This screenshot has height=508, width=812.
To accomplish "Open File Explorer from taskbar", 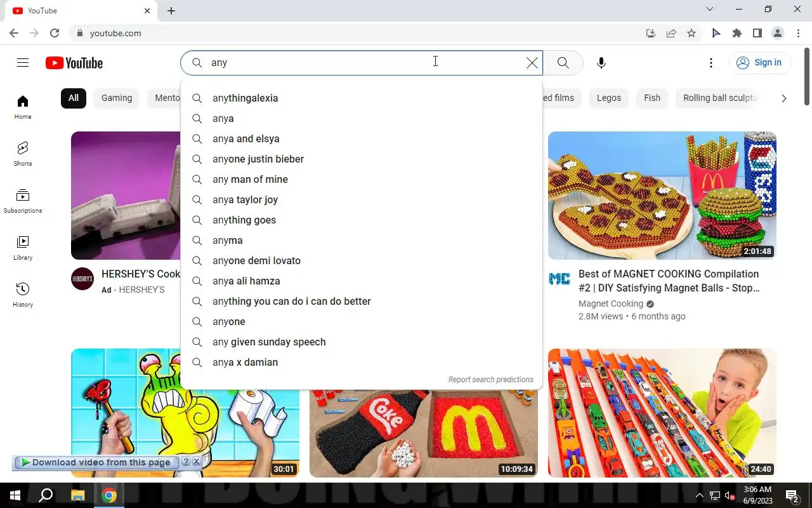I will 77,495.
